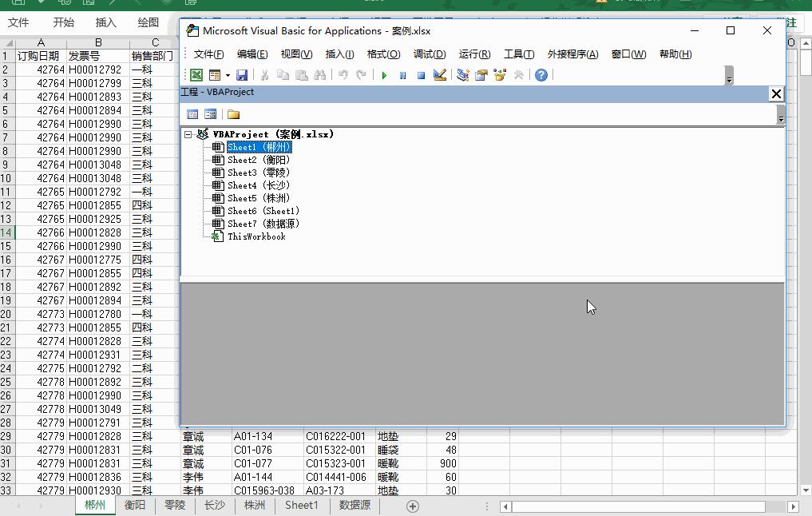Run the macro with the green play icon

click(384, 75)
